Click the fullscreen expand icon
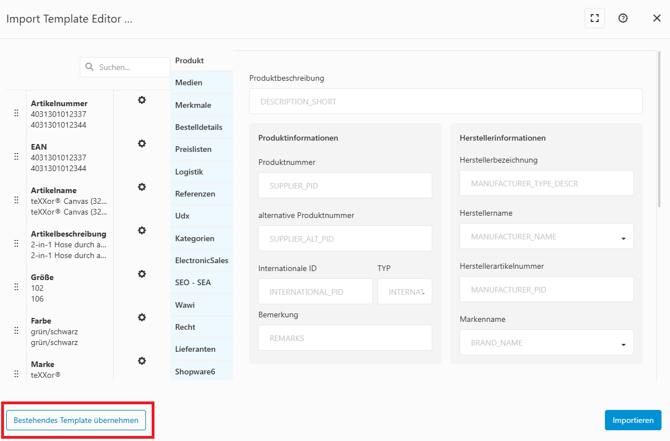670x441 pixels. tap(594, 18)
